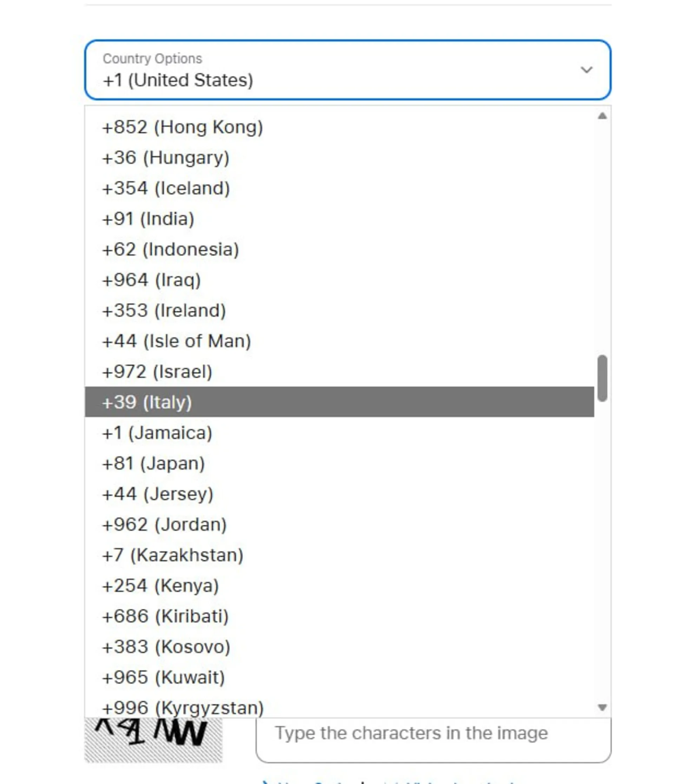
Task: Choose +353 (Ireland) country code
Action: pos(164,311)
